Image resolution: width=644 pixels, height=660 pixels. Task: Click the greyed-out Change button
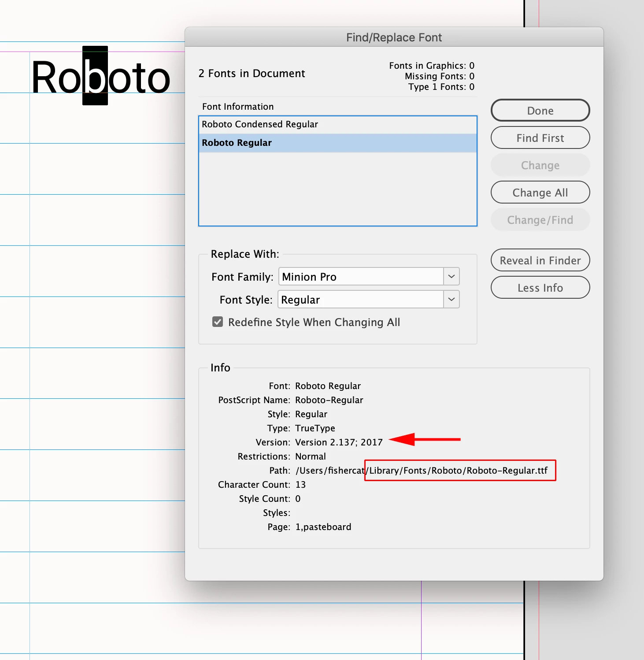point(540,165)
